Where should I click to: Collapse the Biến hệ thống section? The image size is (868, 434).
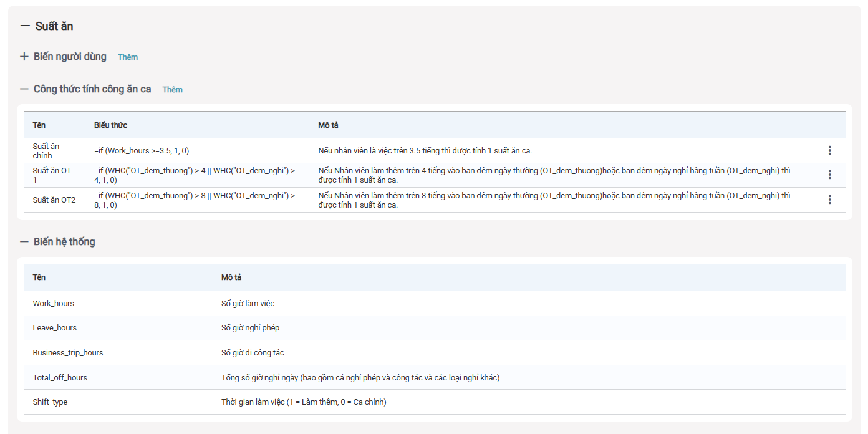(x=24, y=242)
